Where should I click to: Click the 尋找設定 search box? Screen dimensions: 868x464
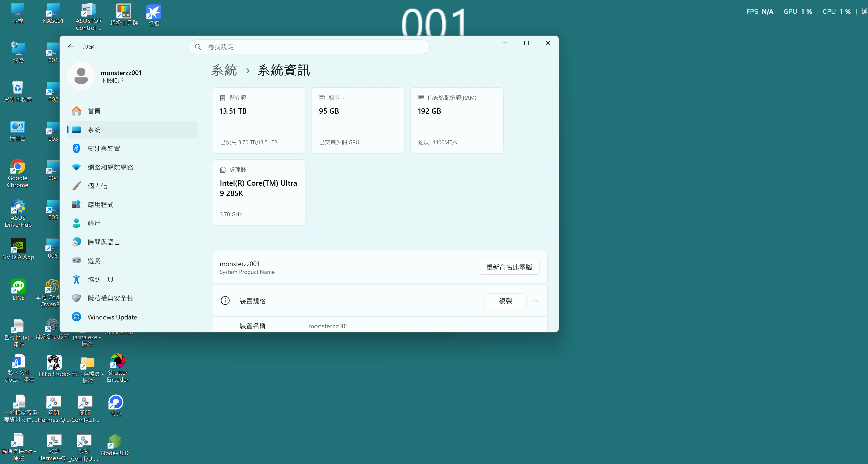(x=309, y=47)
